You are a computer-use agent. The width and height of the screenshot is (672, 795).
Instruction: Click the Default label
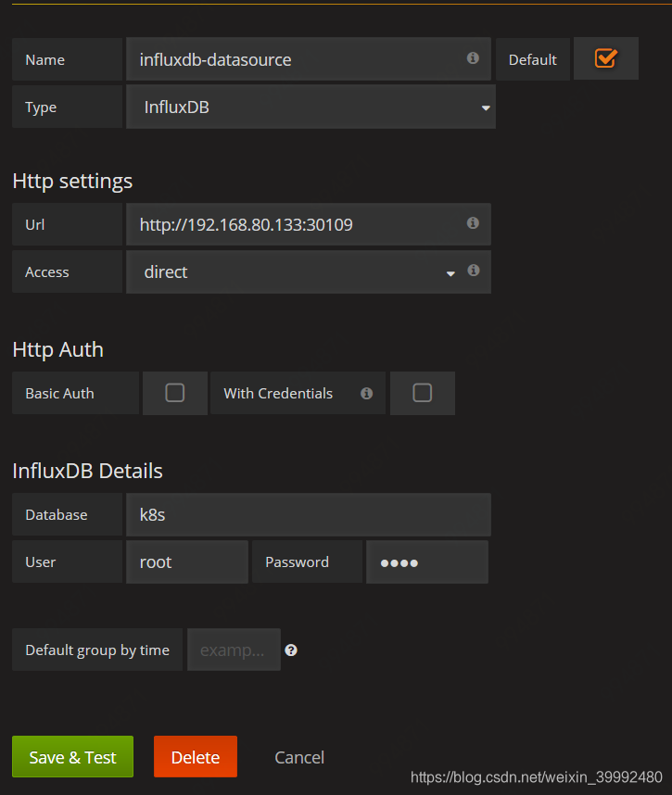pos(533,60)
